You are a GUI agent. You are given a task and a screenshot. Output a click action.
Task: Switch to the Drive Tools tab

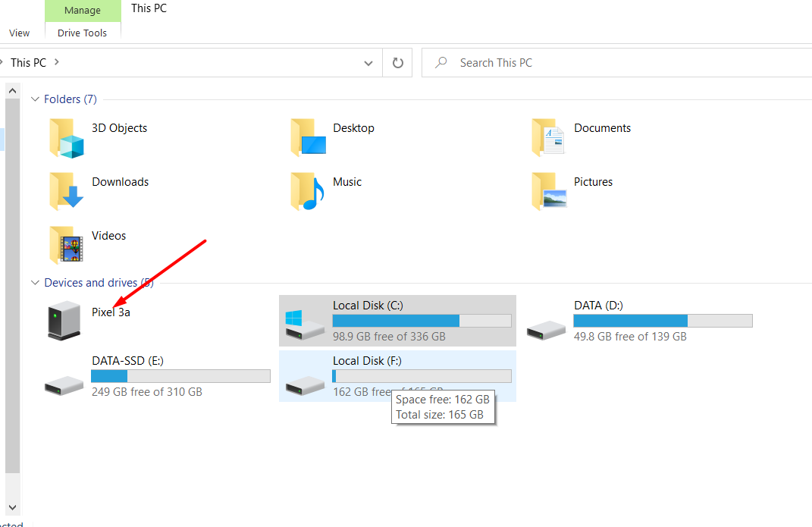pyautogui.click(x=83, y=33)
